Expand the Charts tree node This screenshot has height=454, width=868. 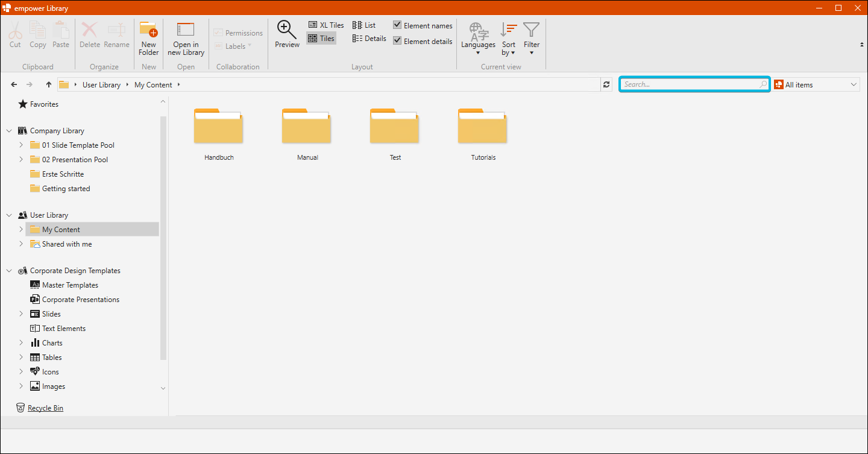pos(21,343)
